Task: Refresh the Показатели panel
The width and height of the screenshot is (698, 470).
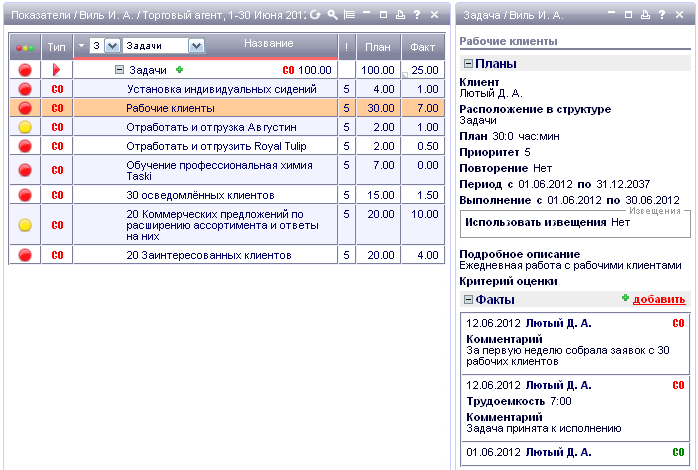Action: pyautogui.click(x=315, y=15)
